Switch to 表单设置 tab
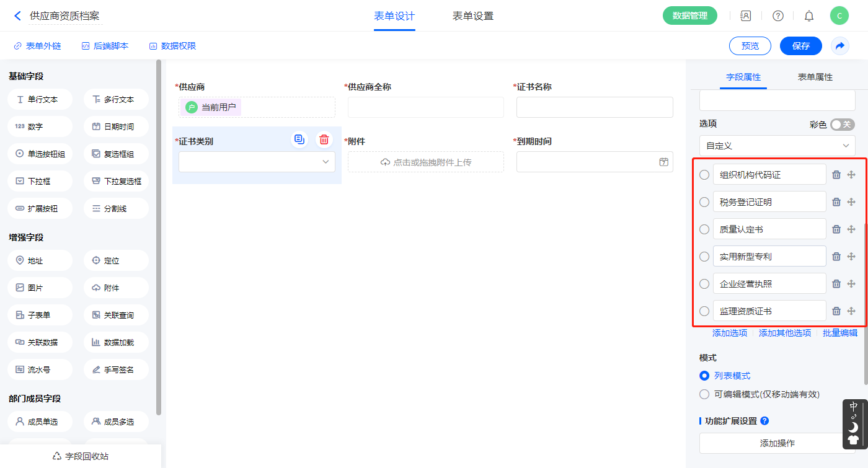The height and width of the screenshot is (468, 868). (472, 16)
